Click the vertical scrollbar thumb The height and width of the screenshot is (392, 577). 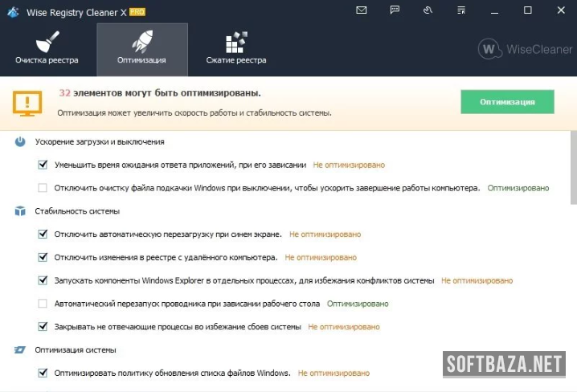pyautogui.click(x=571, y=169)
